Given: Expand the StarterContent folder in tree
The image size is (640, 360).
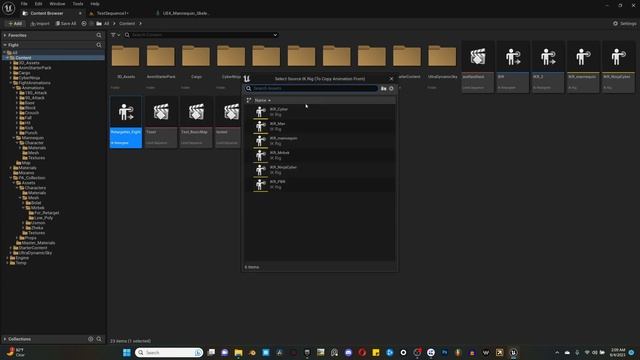Looking at the screenshot, I should [11, 248].
